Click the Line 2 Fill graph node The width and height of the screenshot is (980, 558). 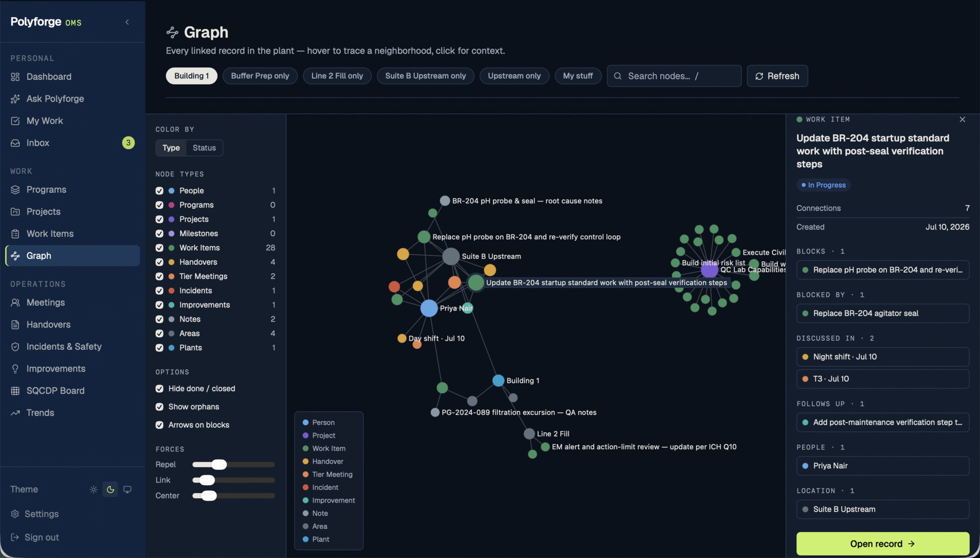tap(529, 433)
